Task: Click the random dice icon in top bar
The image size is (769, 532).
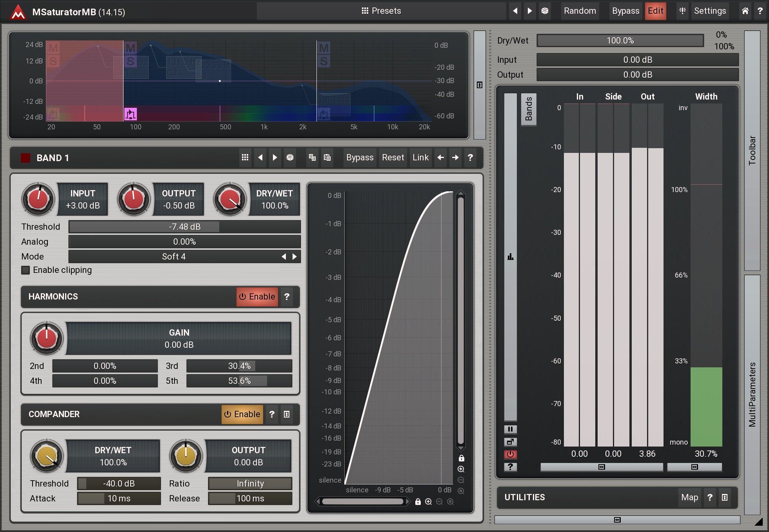Action: [545, 11]
